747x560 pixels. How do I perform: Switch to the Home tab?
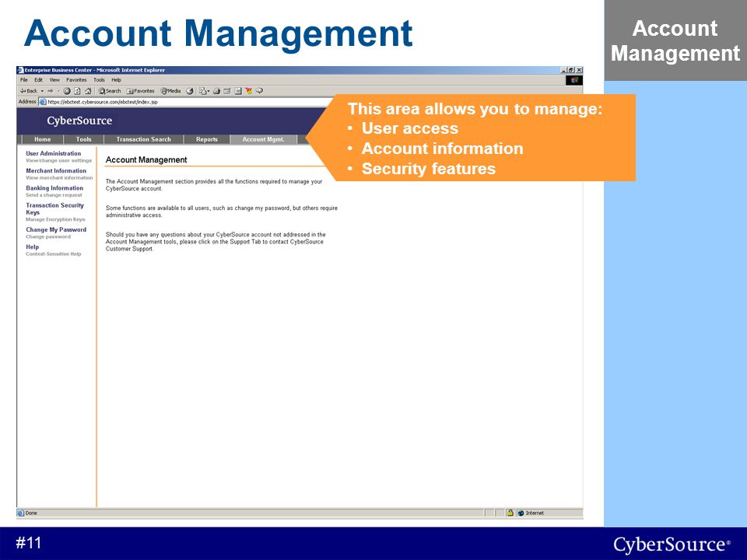click(42, 139)
